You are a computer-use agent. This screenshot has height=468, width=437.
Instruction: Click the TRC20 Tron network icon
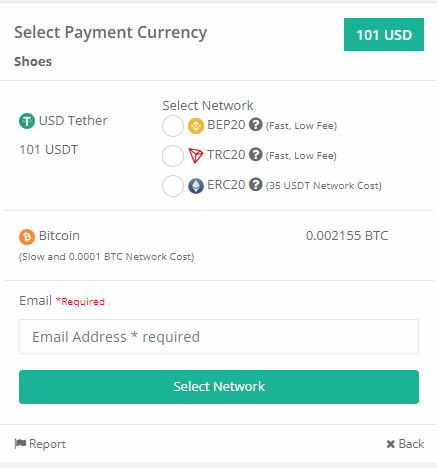pyautogui.click(x=196, y=156)
